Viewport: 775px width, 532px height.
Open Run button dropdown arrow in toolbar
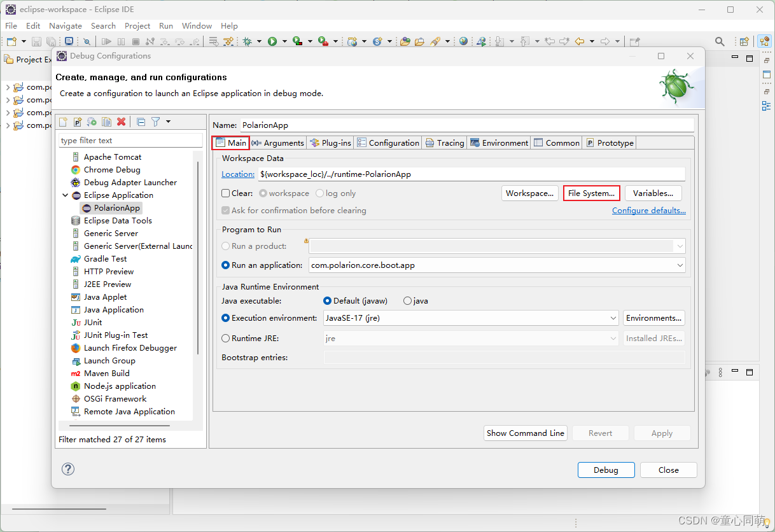tap(284, 41)
